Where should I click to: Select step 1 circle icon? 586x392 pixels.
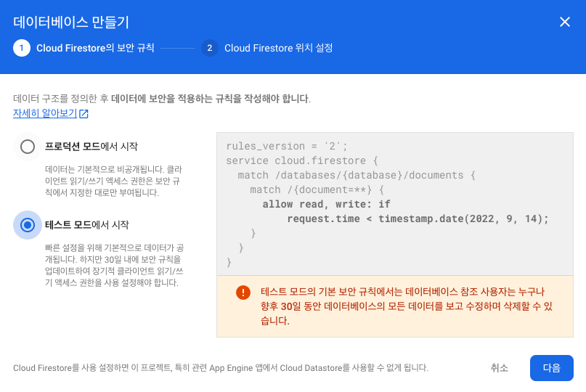[x=22, y=48]
